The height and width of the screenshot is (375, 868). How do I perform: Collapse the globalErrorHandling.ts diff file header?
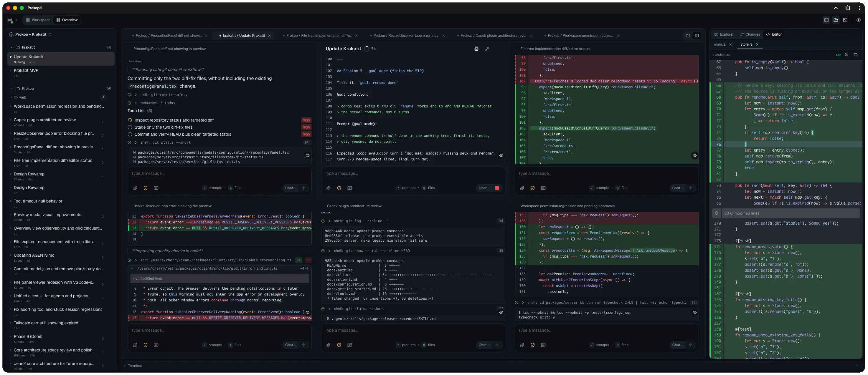point(132,269)
